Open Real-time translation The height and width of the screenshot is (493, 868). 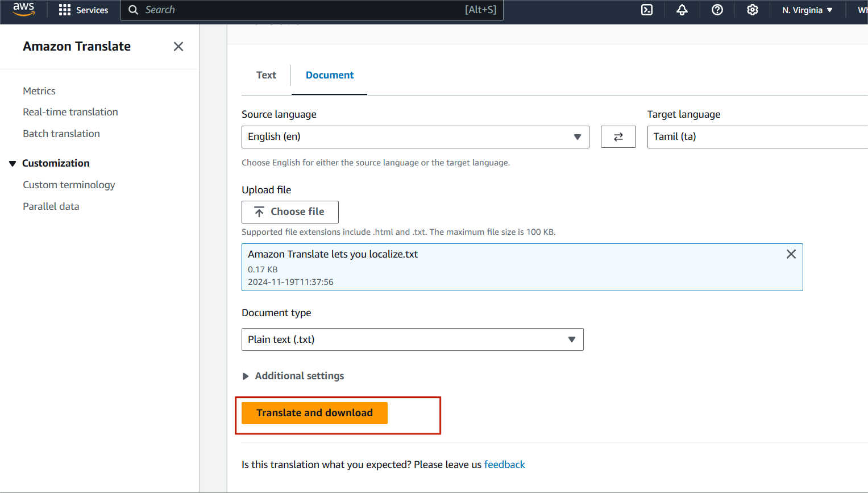[x=70, y=112]
